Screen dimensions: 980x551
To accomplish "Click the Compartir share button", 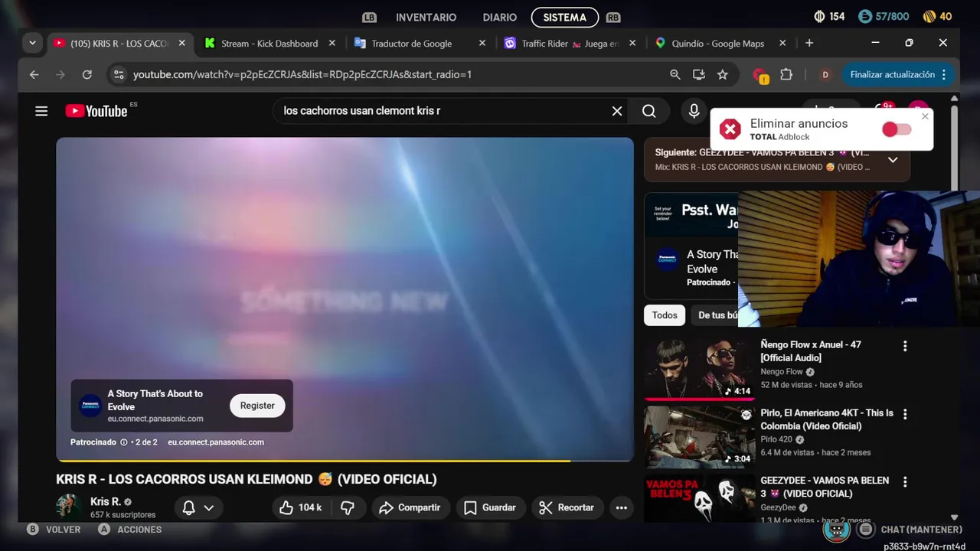I will [x=410, y=507].
